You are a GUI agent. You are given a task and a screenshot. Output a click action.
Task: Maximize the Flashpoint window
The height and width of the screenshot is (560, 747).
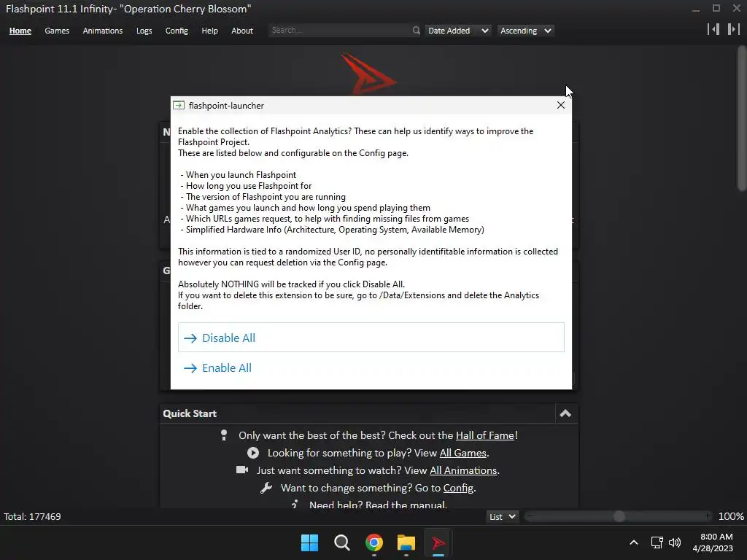pos(716,9)
